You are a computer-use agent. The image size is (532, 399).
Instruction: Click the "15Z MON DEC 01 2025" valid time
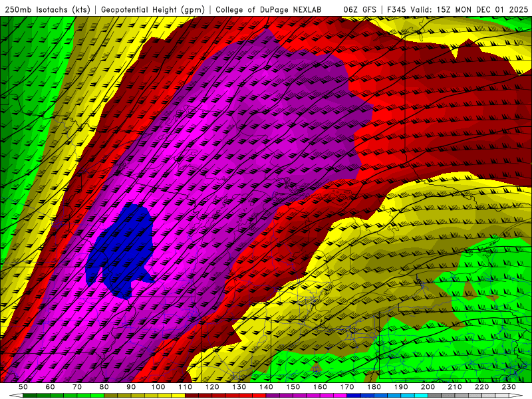coord(482,10)
